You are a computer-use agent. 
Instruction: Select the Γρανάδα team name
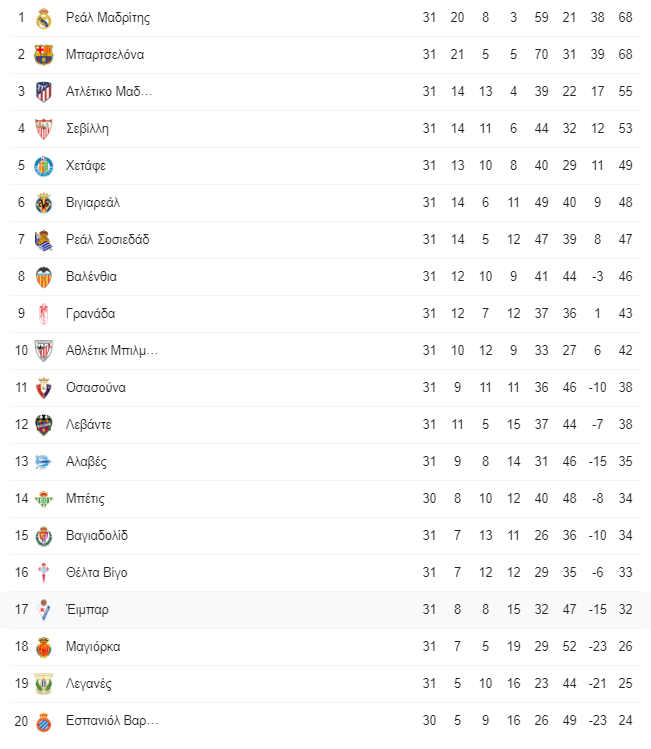[x=90, y=314]
